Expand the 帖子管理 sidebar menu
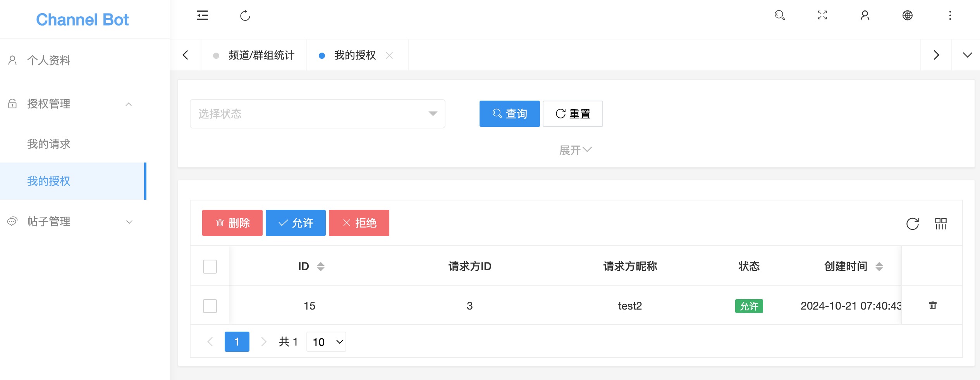This screenshot has width=980, height=380. [x=73, y=221]
